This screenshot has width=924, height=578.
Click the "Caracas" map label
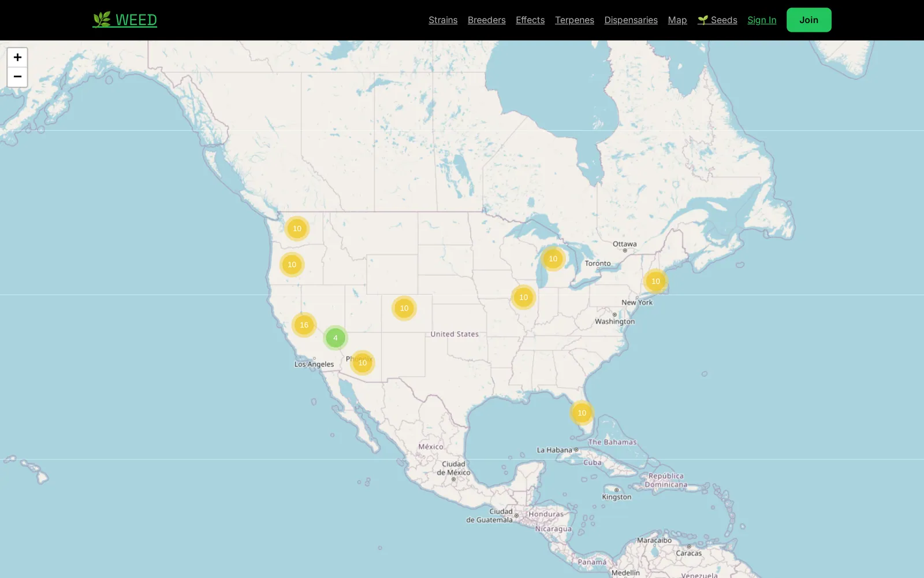pos(689,553)
